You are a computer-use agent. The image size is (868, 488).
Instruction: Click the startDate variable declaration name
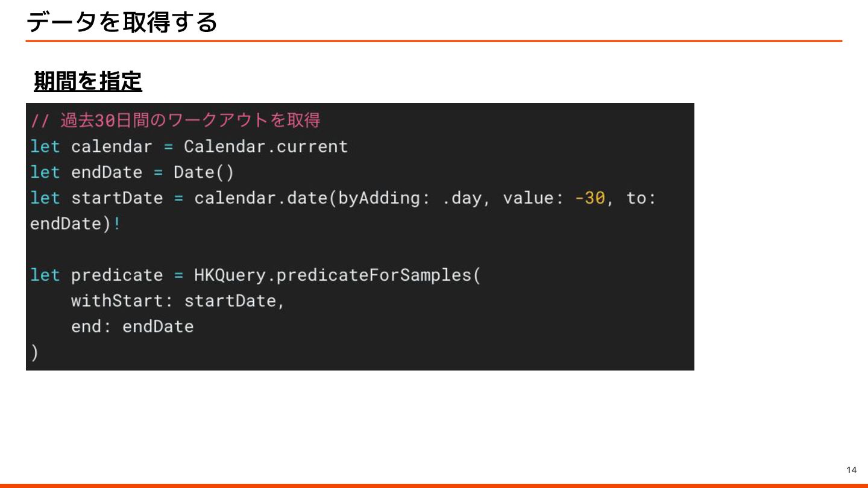[117, 198]
